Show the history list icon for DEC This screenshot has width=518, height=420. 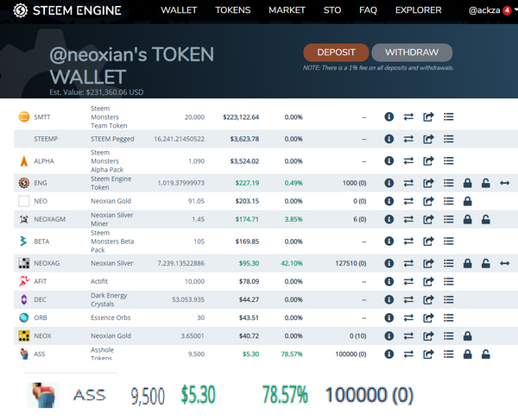[448, 299]
